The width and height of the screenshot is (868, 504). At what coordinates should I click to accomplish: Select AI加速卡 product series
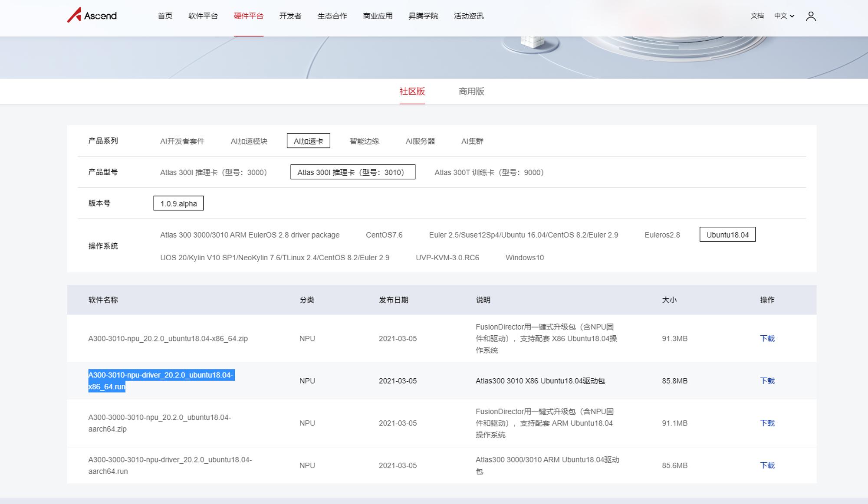tap(309, 141)
